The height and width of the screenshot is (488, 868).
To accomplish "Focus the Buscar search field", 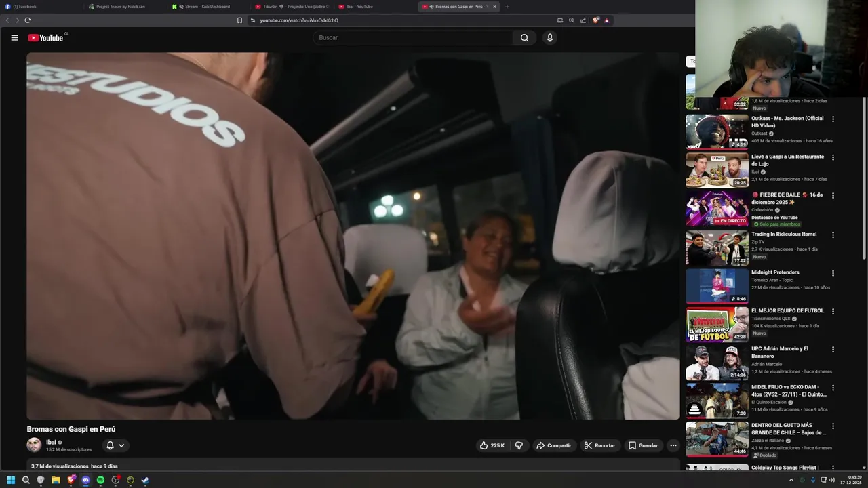I will pos(414,38).
